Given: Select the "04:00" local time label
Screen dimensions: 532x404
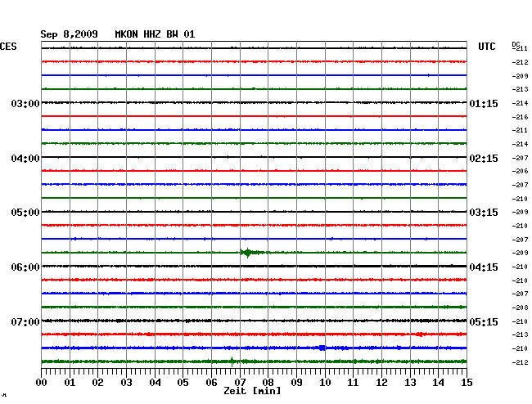Looking at the screenshot, I should pos(25,159).
